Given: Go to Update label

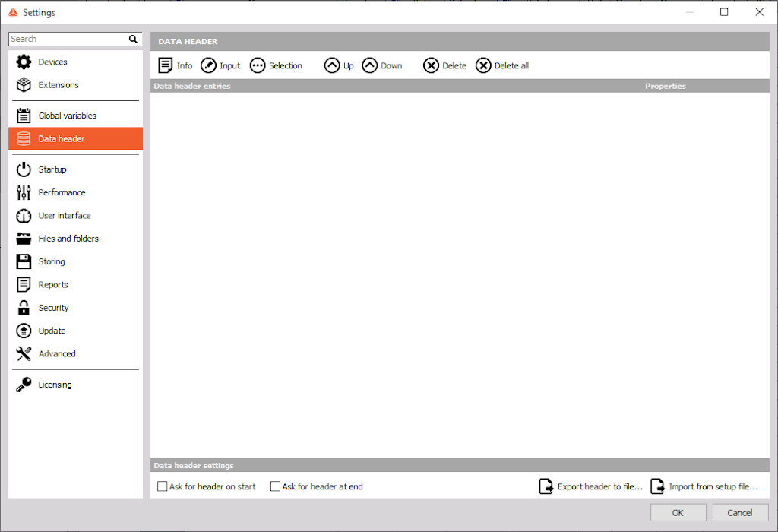Looking at the screenshot, I should coord(52,331).
